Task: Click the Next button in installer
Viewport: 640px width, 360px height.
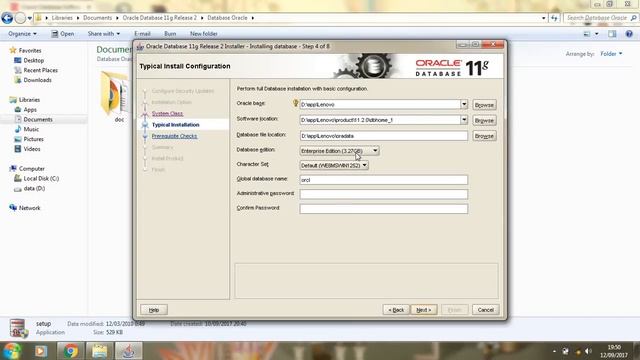Action: point(424,310)
